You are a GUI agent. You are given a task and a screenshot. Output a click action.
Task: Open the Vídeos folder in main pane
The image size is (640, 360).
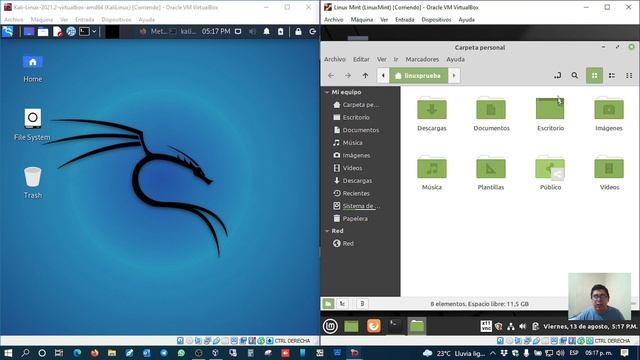tap(609, 173)
